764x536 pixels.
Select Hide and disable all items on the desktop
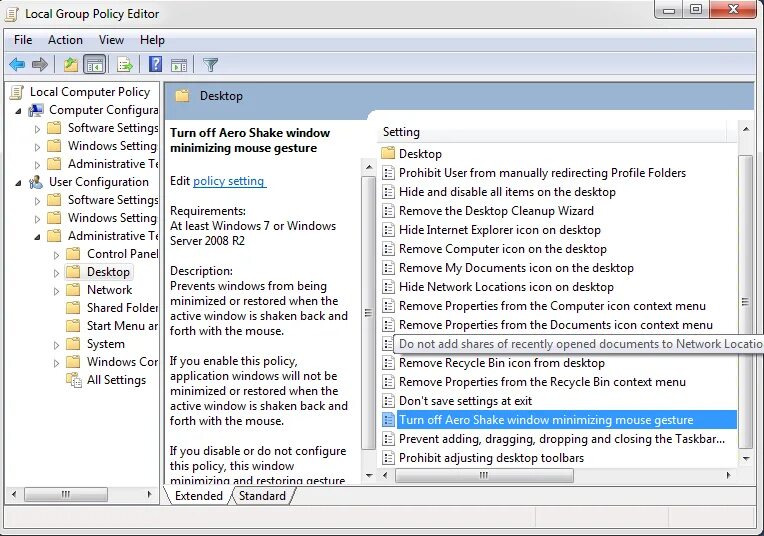(x=507, y=192)
